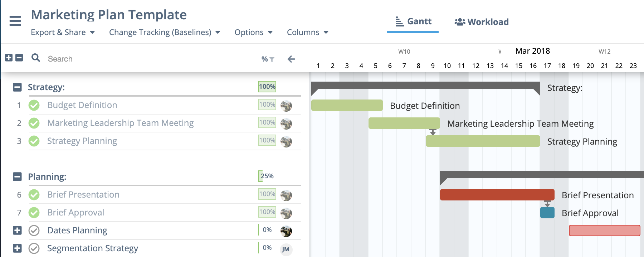Open the Options dropdown
The width and height of the screenshot is (644, 257).
tap(253, 32)
